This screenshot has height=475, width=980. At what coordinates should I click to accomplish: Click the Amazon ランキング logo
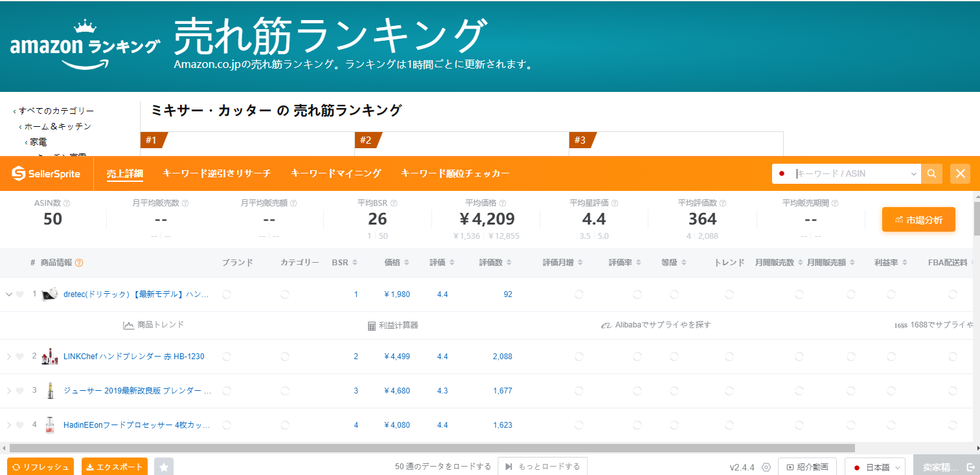[85, 44]
